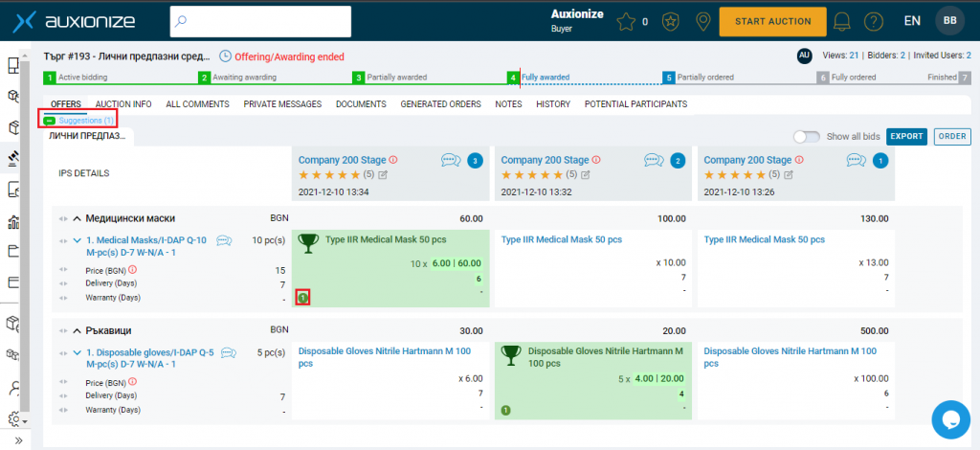Screen dimensions: 980x450
Task: Click chat icon beside Medical Masks item
Action: pyautogui.click(x=224, y=240)
